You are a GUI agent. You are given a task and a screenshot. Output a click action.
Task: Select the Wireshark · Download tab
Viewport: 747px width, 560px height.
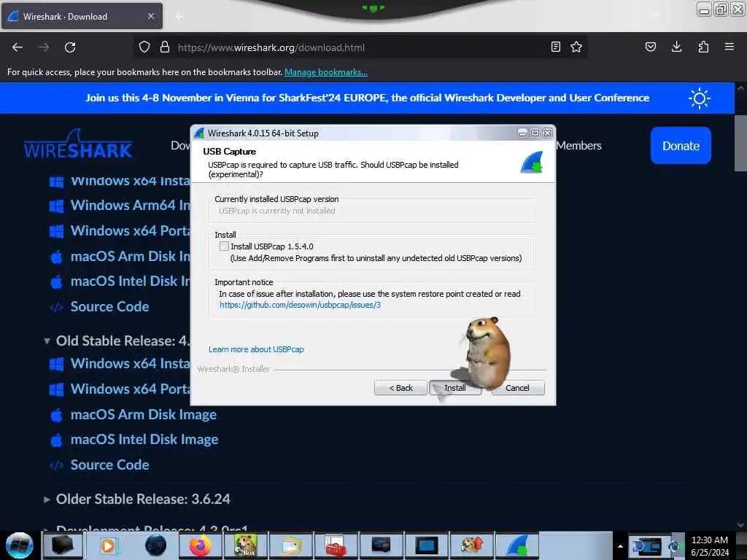(82, 16)
